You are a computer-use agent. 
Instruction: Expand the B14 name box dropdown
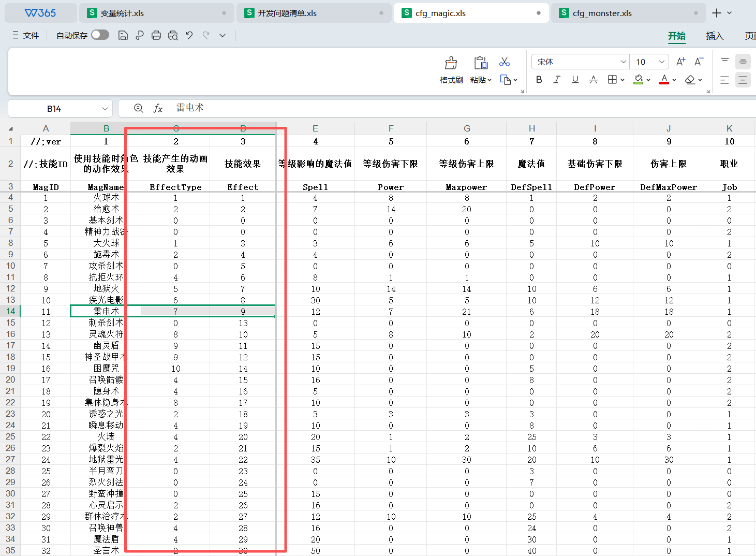click(x=105, y=109)
